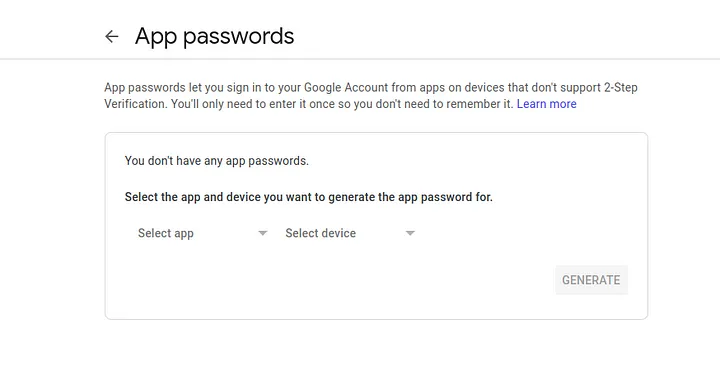Expand the Select app combo box
The height and width of the screenshot is (366, 720).
click(x=202, y=233)
